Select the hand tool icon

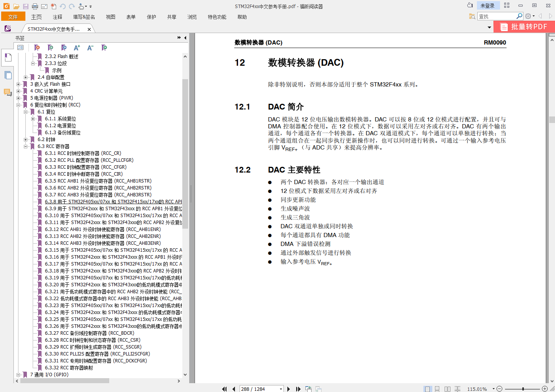click(81, 6)
